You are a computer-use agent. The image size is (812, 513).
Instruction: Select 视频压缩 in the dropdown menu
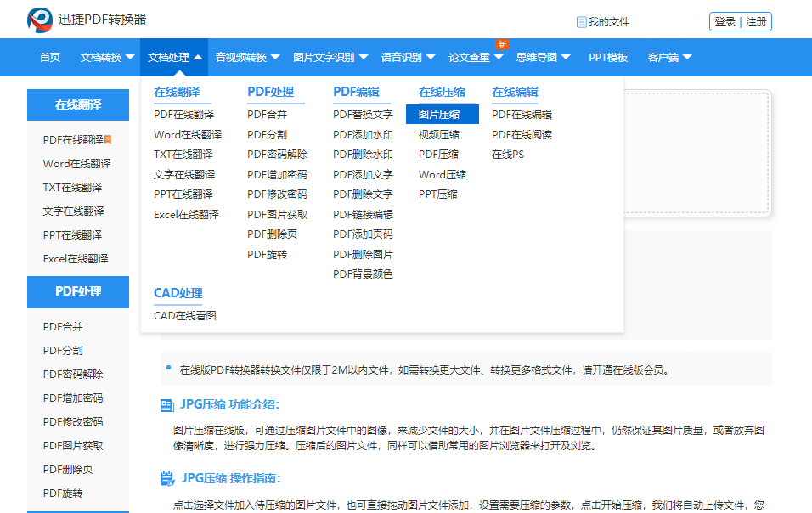(x=438, y=134)
